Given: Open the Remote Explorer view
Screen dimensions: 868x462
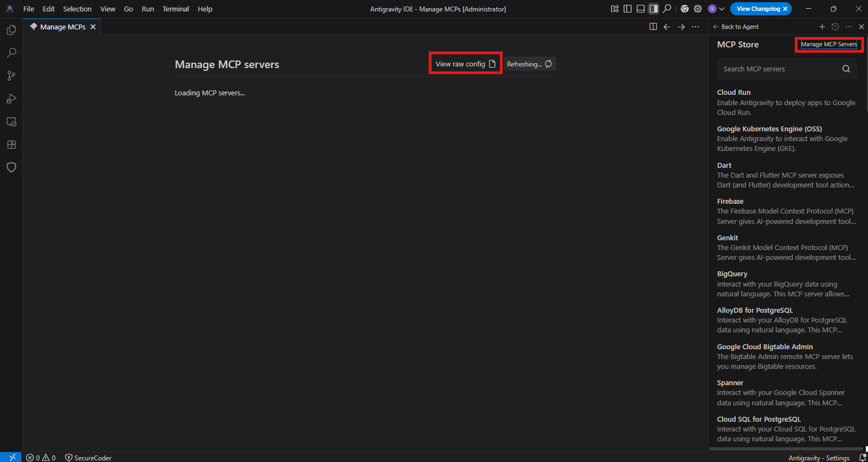Looking at the screenshot, I should (x=11, y=121).
